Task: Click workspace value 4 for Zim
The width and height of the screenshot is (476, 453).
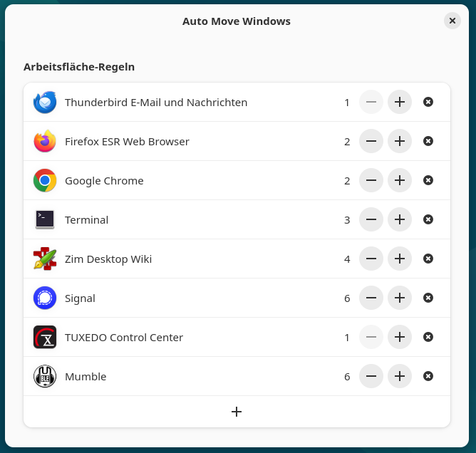Action: [x=347, y=259]
